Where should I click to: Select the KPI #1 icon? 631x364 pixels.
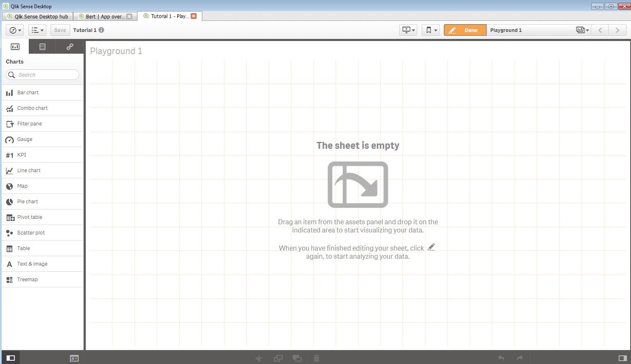pyautogui.click(x=9, y=155)
